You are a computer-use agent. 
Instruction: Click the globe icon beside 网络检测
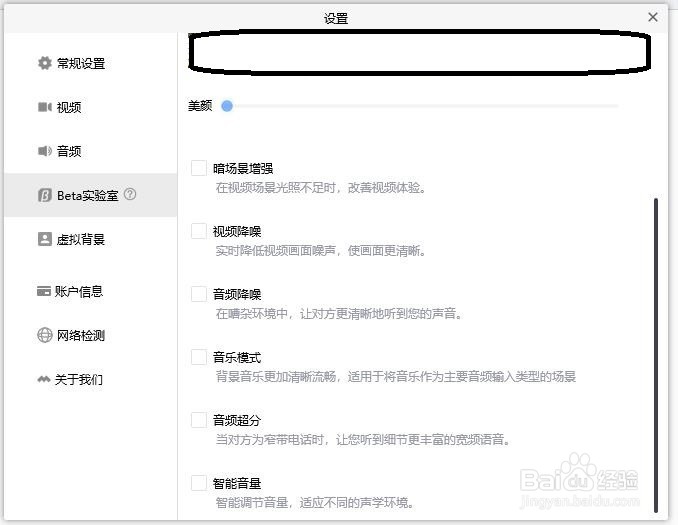pyautogui.click(x=45, y=335)
